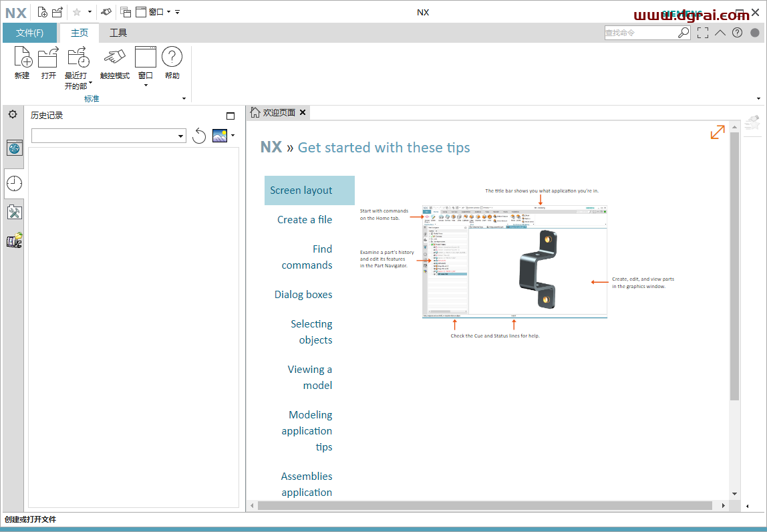Click the scroll down arrow of welcome page

[x=734, y=494]
